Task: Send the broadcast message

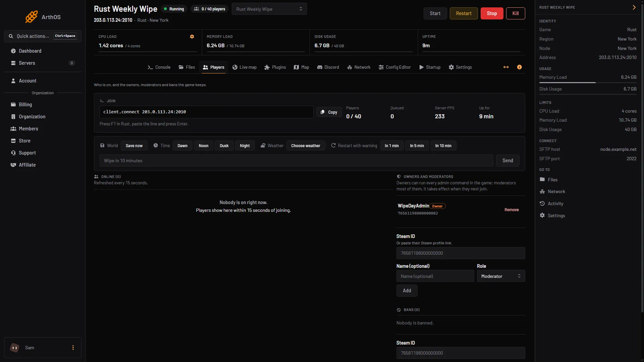Action: point(507,161)
